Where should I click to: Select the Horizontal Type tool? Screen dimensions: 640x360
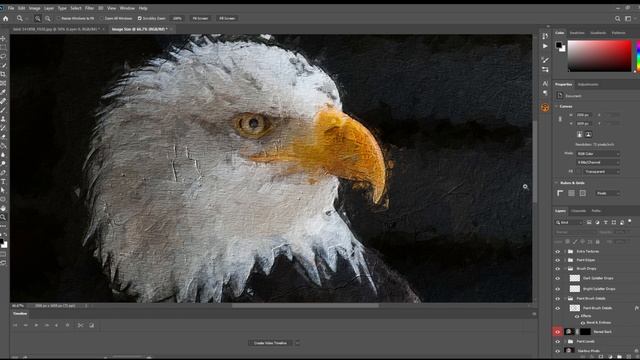[3, 181]
